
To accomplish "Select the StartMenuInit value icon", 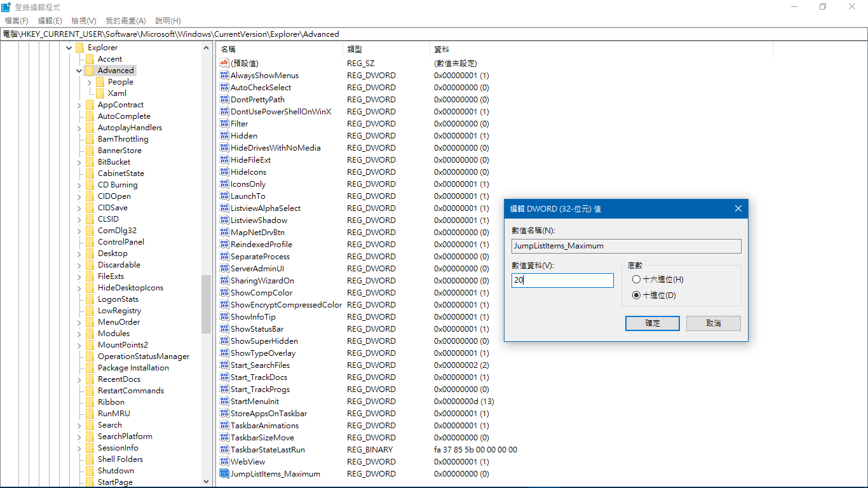I will point(224,401).
